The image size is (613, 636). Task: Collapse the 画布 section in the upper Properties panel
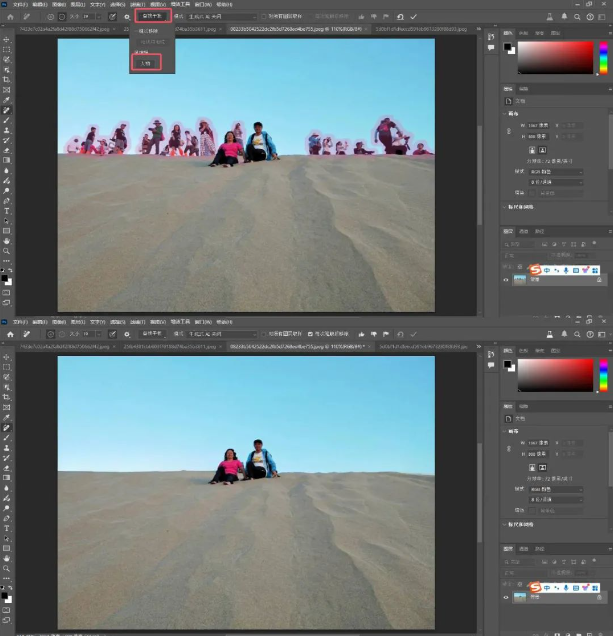point(506,113)
